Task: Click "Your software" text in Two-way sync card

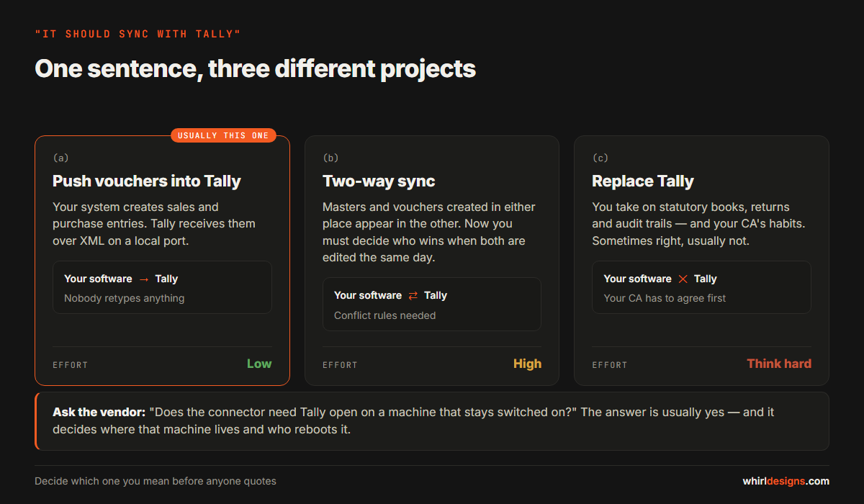Action: point(368,295)
